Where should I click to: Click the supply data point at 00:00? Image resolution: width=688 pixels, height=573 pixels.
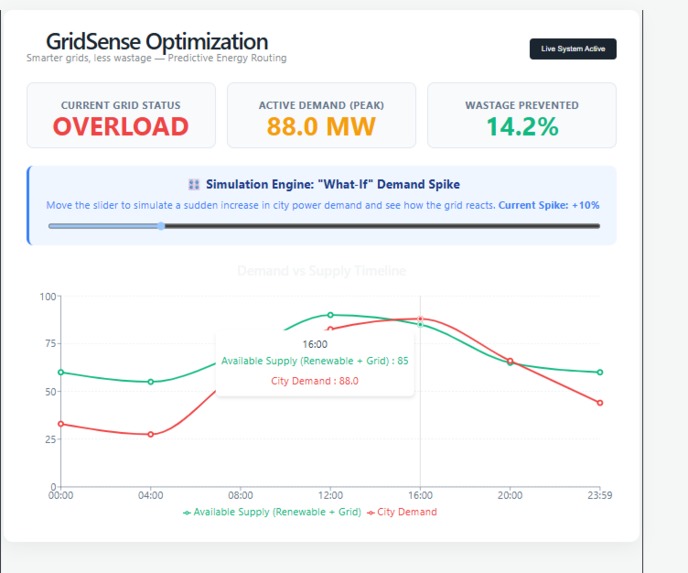coord(61,372)
